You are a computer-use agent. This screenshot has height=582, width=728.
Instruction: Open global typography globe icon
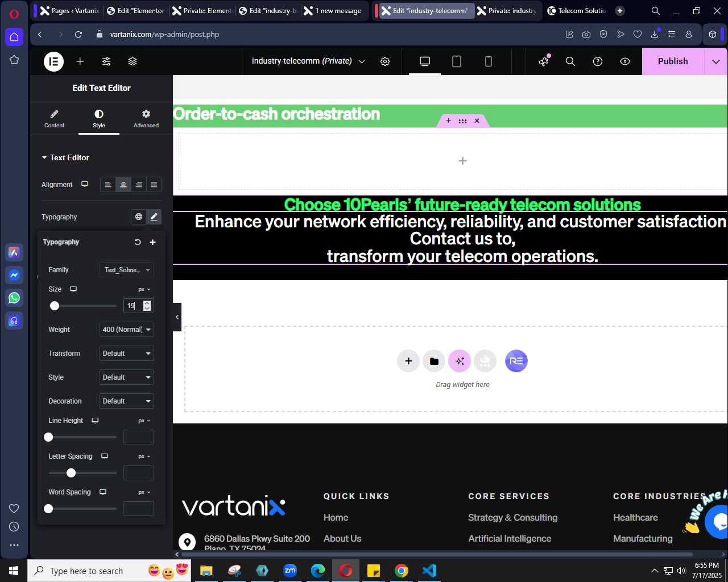tap(139, 217)
